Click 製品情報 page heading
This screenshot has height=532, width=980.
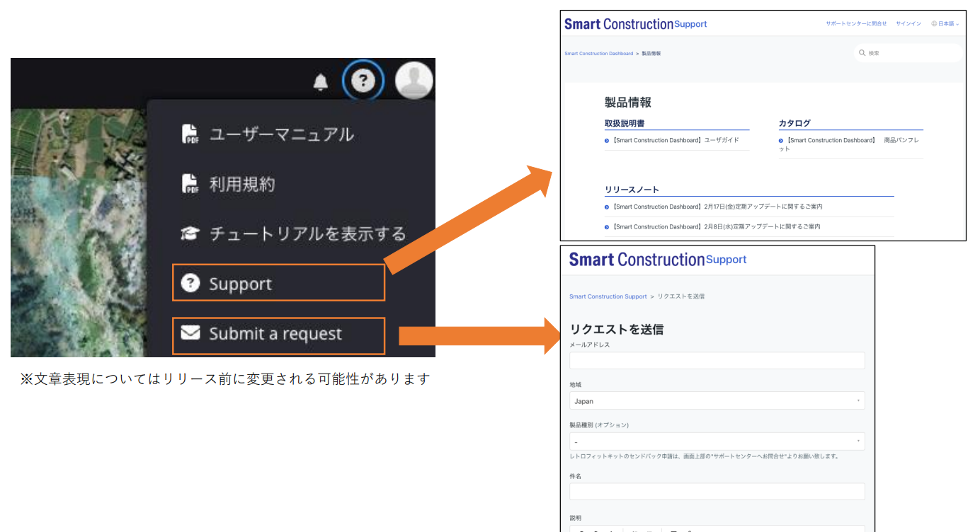627,103
